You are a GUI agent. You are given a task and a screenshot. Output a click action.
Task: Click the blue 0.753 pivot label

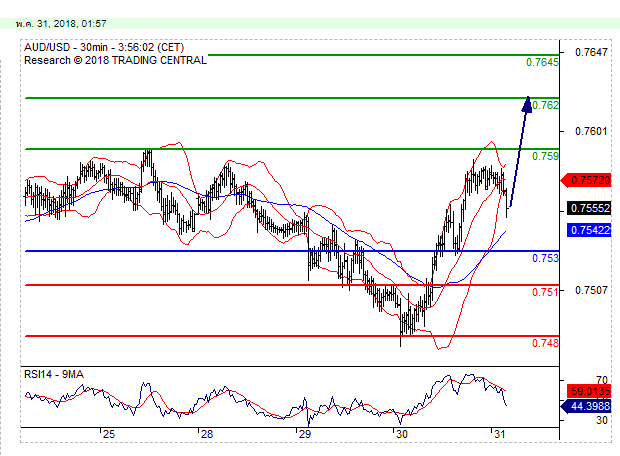[x=545, y=258]
